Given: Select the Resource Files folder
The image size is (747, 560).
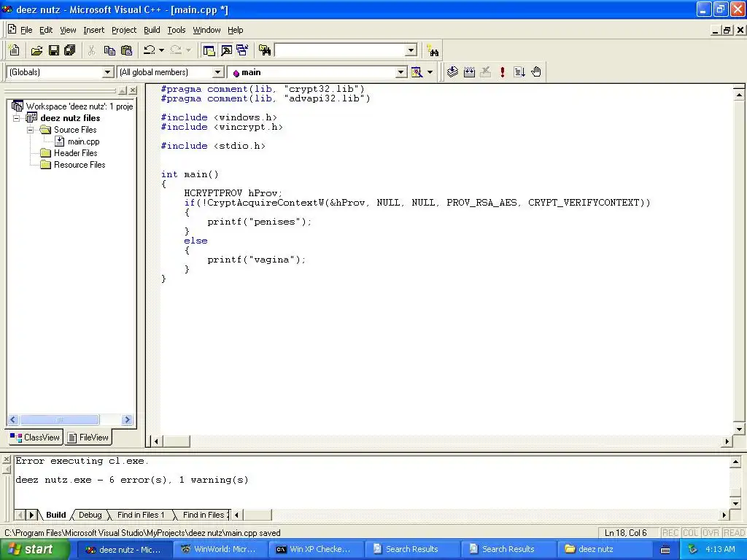Looking at the screenshot, I should [79, 165].
